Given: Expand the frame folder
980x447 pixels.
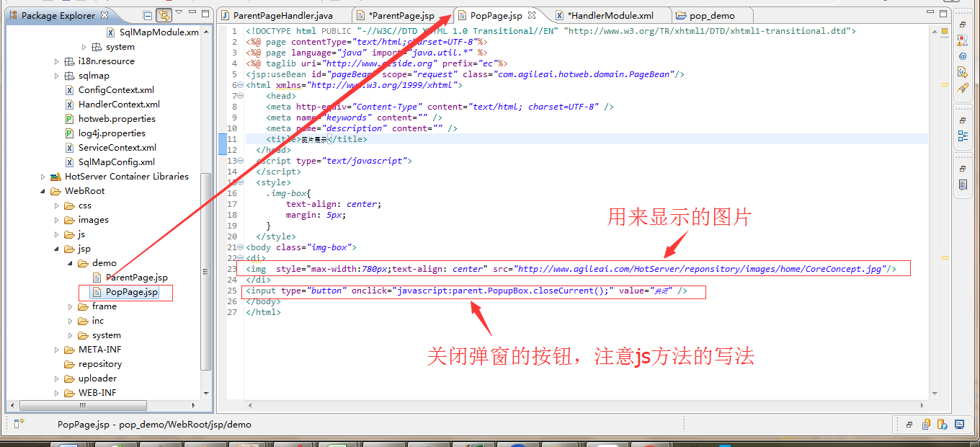Looking at the screenshot, I should tap(71, 306).
